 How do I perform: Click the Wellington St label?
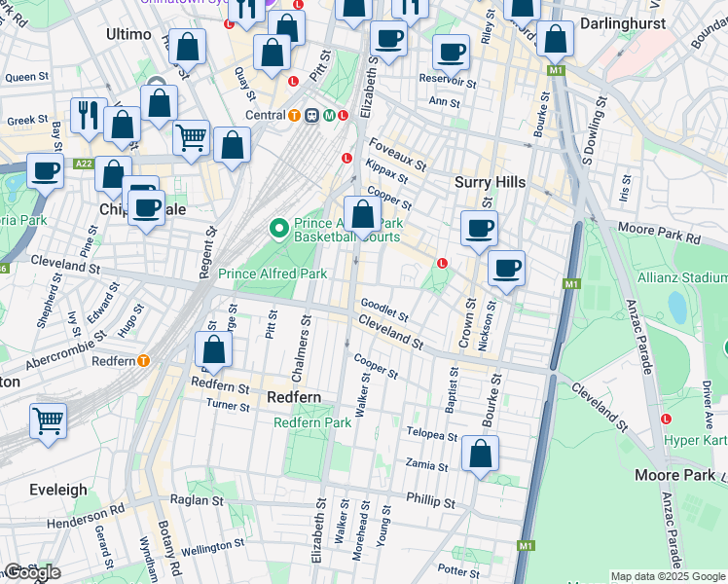click(212, 548)
